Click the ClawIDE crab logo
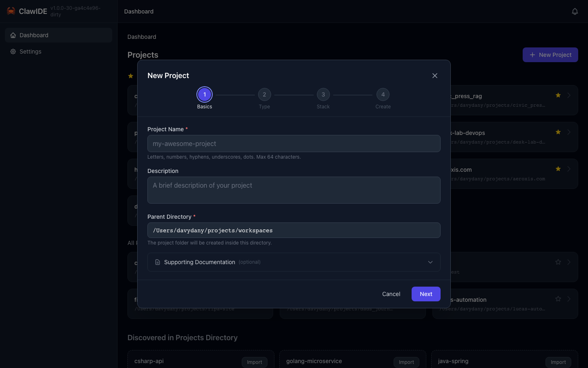 11,11
